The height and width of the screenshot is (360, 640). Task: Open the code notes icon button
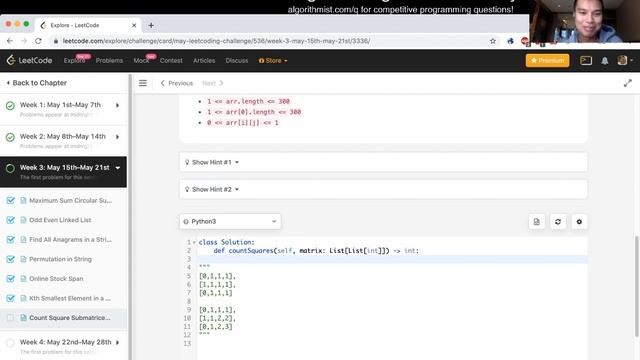point(536,222)
